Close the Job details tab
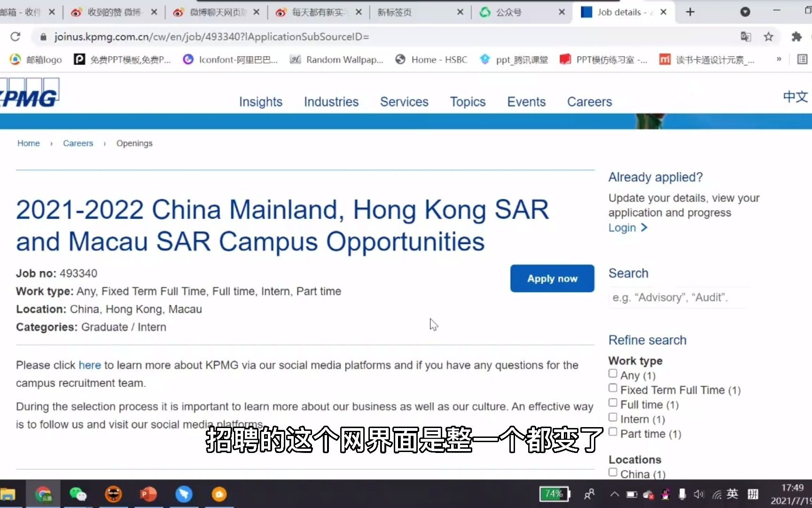Image resolution: width=812 pixels, height=508 pixels. (x=663, y=12)
